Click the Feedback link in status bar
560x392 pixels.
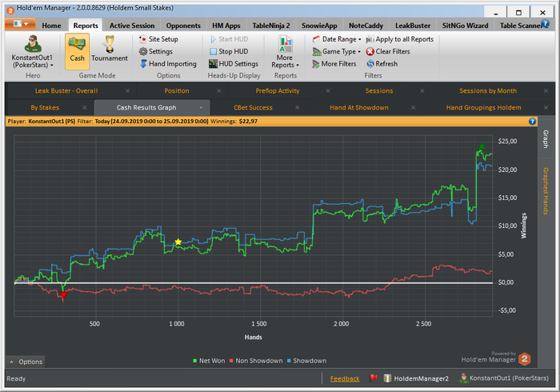[344, 378]
